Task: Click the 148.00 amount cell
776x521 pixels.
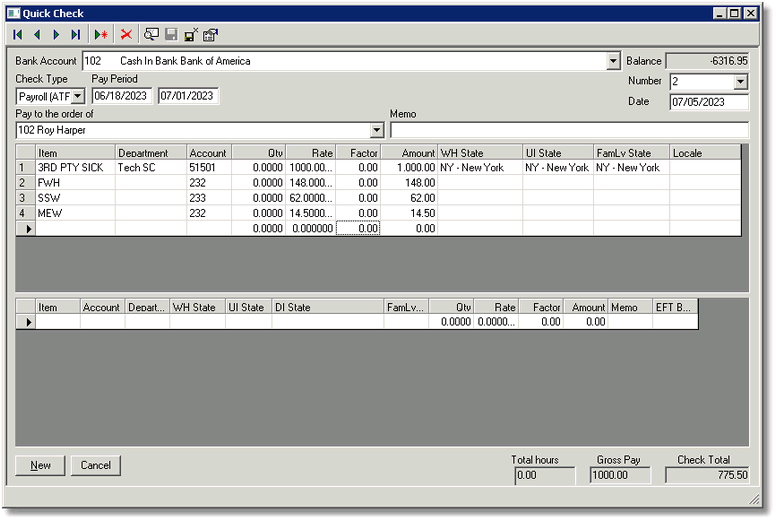Action: 409,183
